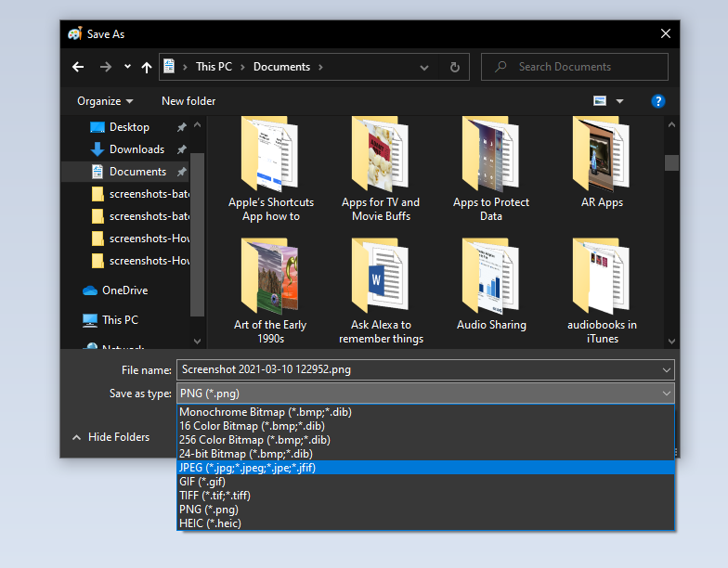Click the New folder button
Screen dimensions: 728x568
coord(188,100)
